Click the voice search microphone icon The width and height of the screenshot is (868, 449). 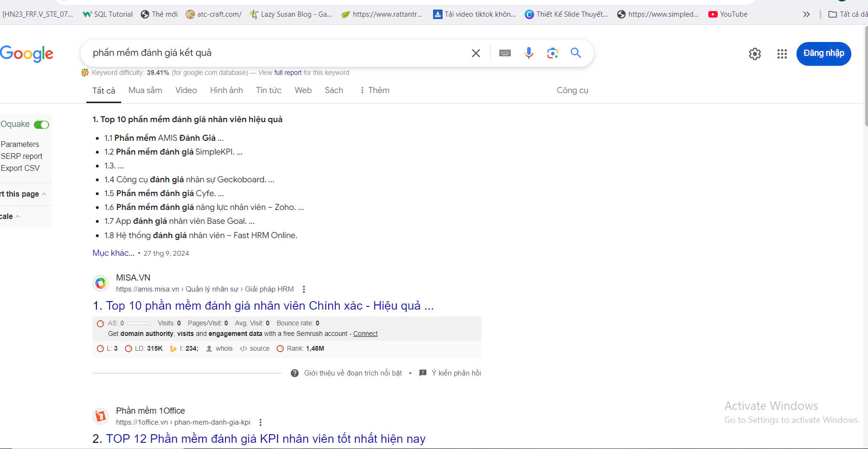[x=528, y=53]
